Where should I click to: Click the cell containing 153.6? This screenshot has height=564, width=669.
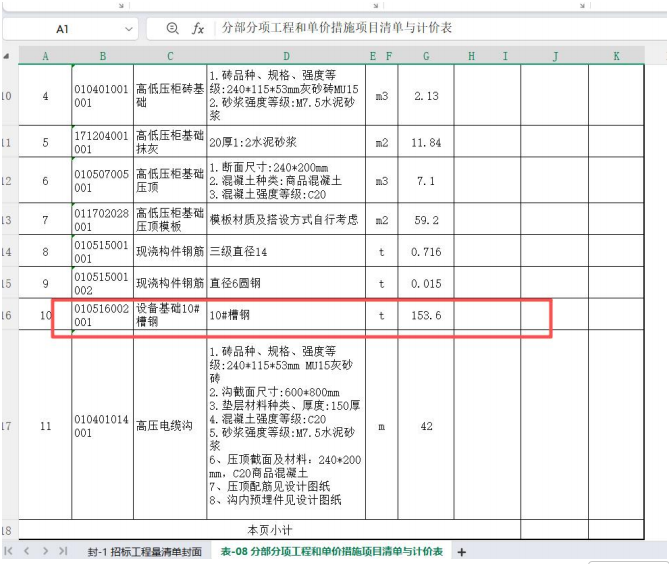tap(426, 316)
